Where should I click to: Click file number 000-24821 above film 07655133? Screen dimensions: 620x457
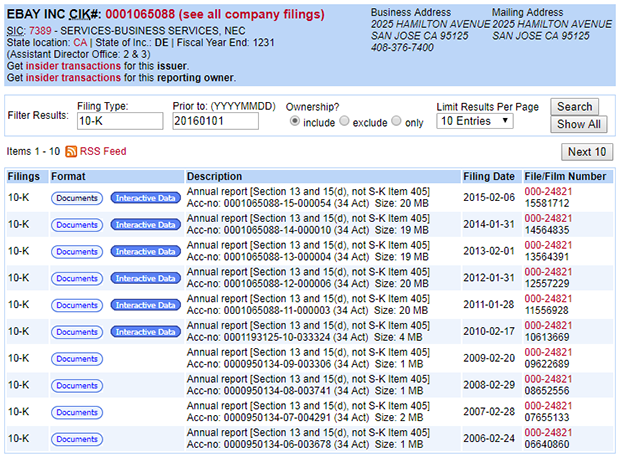tap(548, 406)
